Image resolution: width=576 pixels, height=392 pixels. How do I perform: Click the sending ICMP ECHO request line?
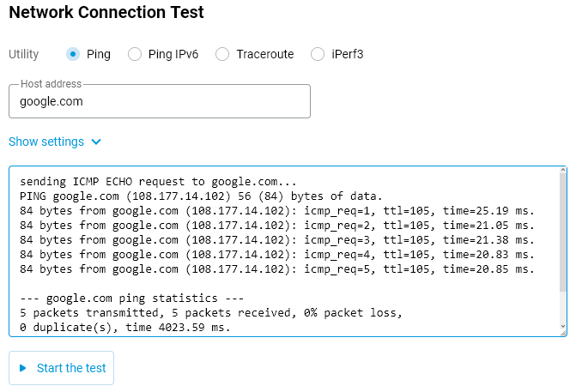[x=157, y=181]
